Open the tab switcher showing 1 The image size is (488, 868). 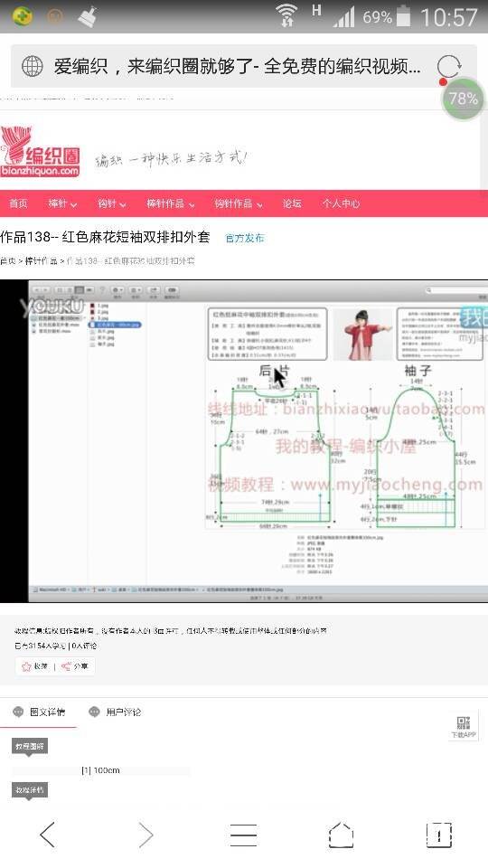click(439, 835)
